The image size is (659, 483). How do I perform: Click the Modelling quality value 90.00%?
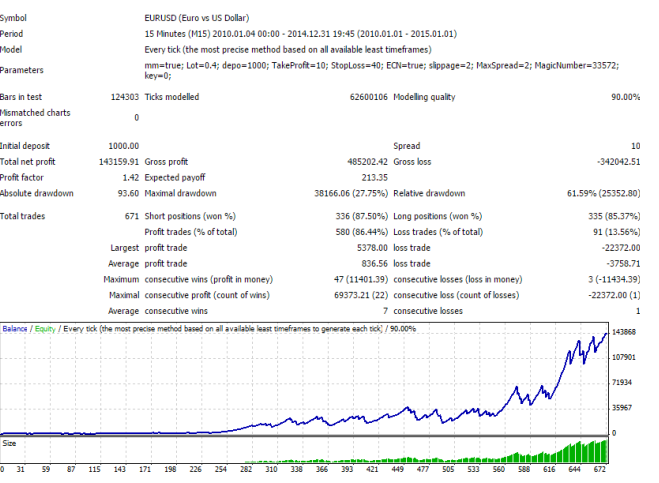tap(625, 97)
